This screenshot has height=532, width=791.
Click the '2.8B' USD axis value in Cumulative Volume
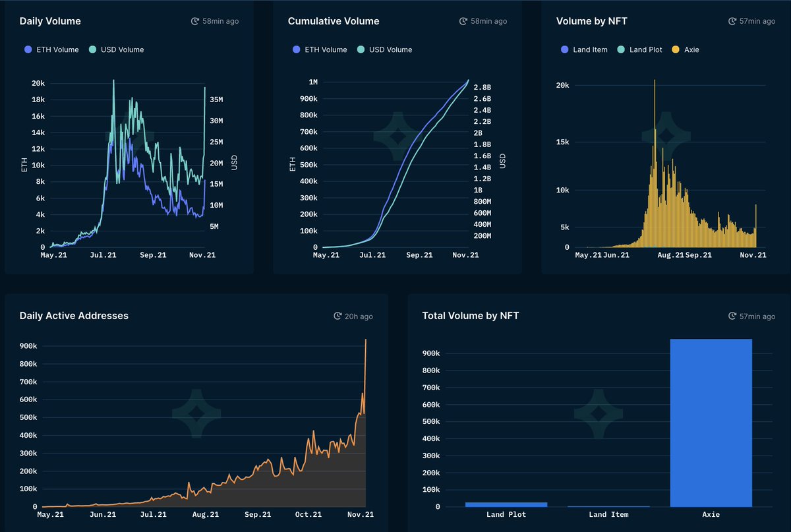tap(483, 87)
